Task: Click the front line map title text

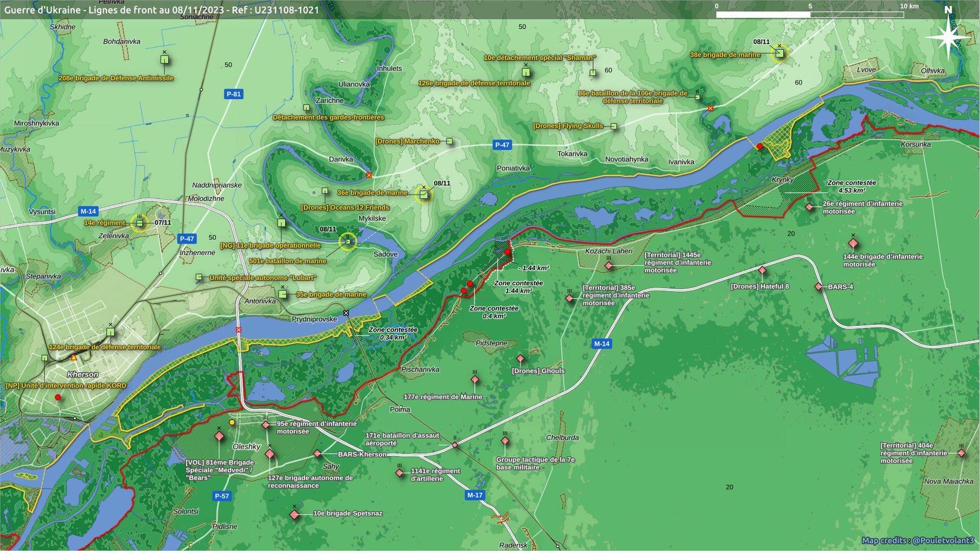Action: tap(161, 10)
